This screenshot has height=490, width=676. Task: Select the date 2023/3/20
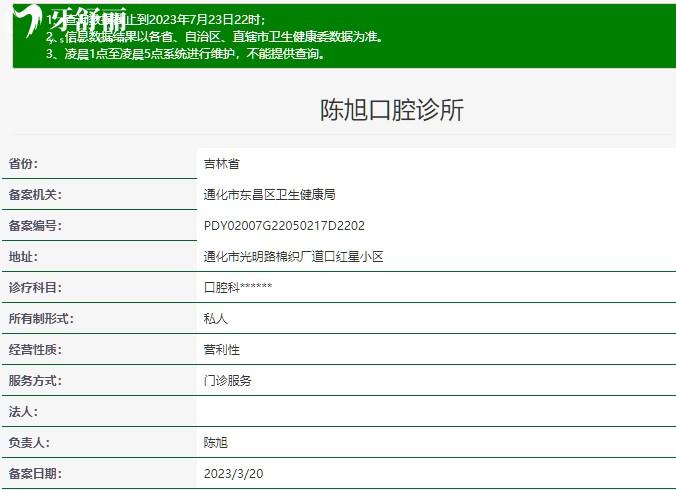[234, 474]
